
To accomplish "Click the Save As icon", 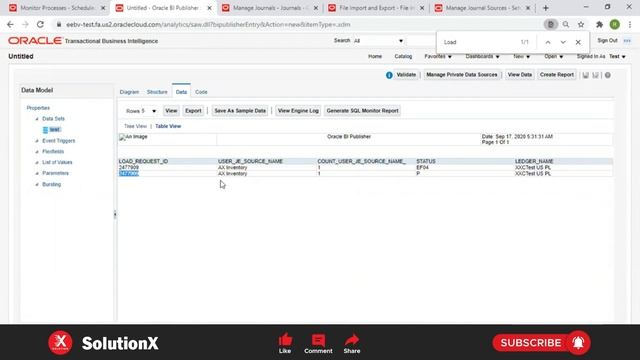I will (x=596, y=75).
